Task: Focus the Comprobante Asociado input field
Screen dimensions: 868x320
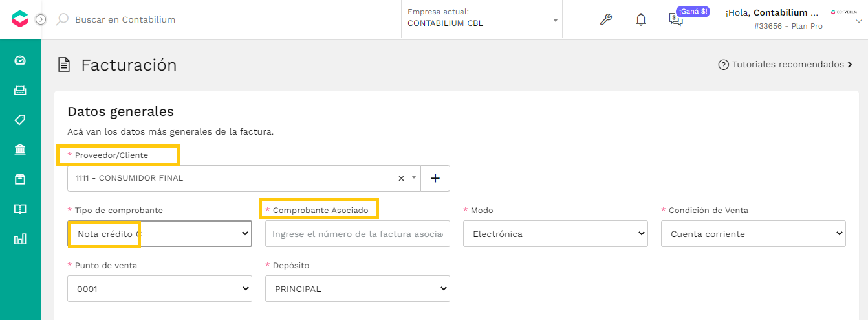Action: (358, 234)
